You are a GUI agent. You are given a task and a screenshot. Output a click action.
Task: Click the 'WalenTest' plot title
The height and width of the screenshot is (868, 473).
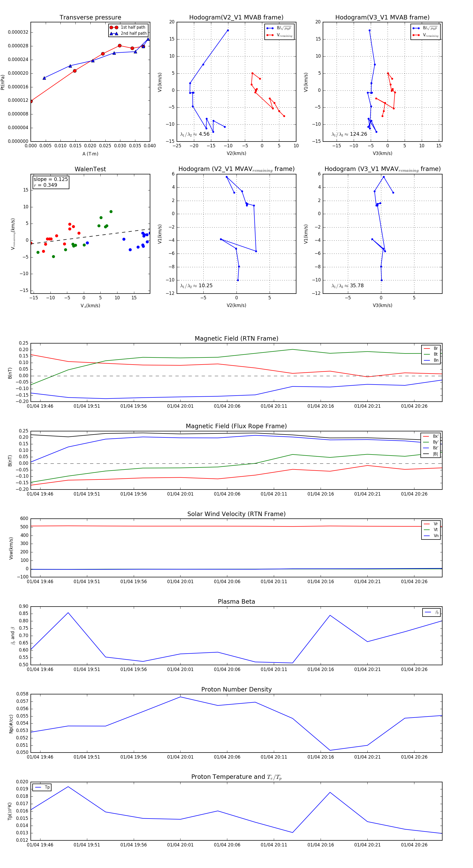coord(90,169)
